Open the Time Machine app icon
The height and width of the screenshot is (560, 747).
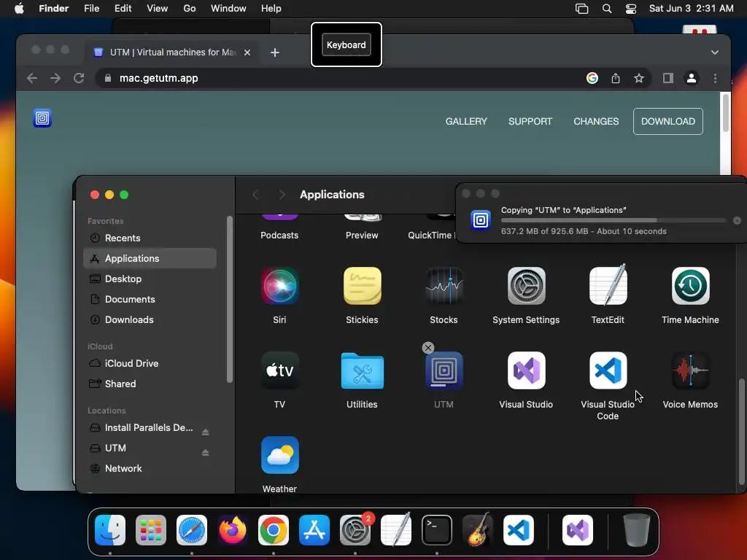click(690, 286)
